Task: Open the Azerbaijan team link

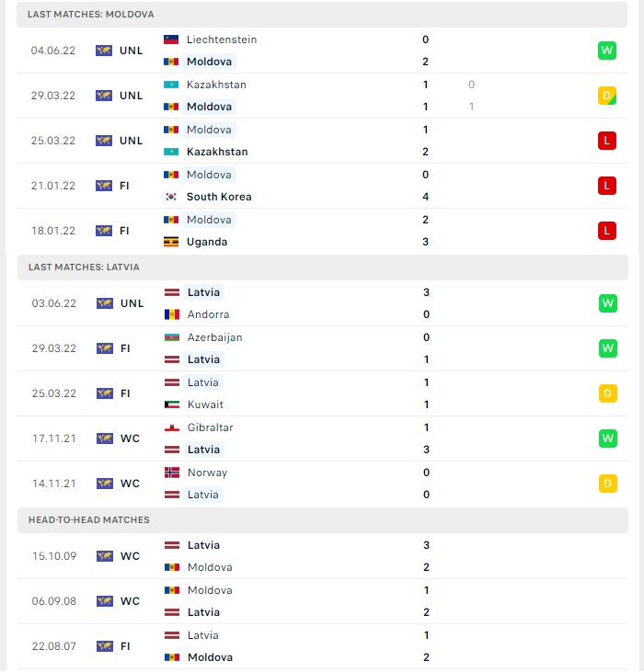Action: [x=214, y=337]
